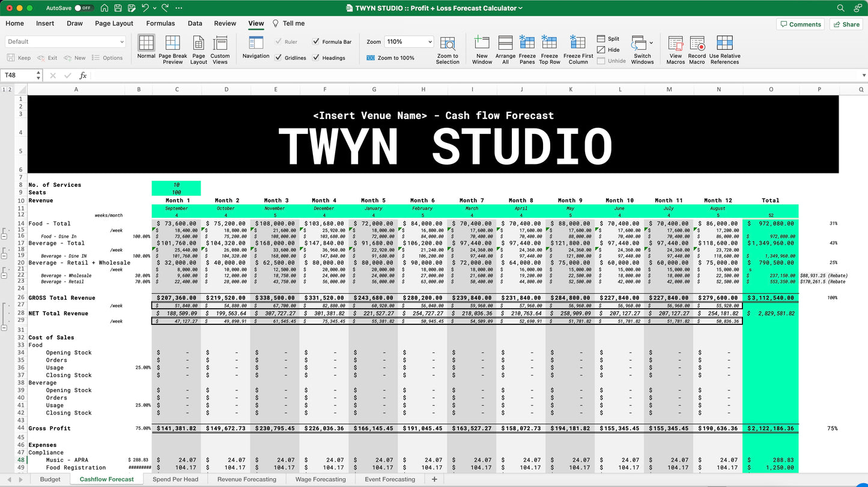Click Switch Windows icon
The width and height of the screenshot is (868, 487).
tap(638, 43)
